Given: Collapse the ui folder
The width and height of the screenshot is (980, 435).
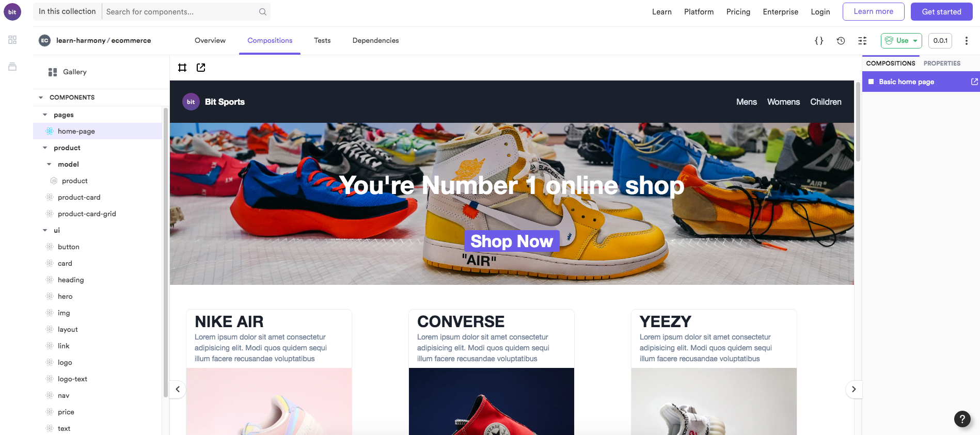Looking at the screenshot, I should [x=45, y=231].
